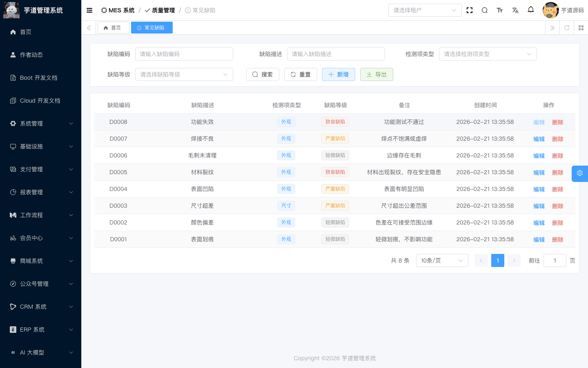
Task: Enter fullscreen using the fullscreen icon
Action: [x=469, y=10]
